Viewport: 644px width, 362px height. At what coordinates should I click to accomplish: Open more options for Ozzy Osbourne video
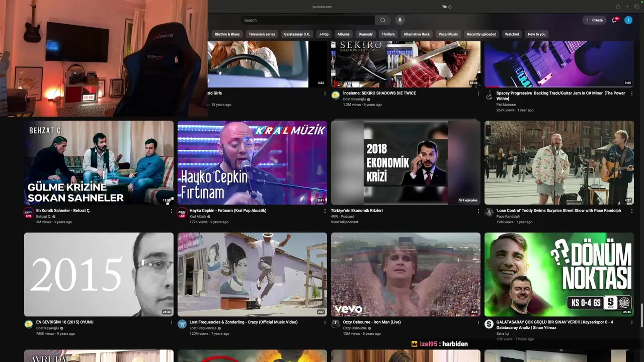click(478, 323)
